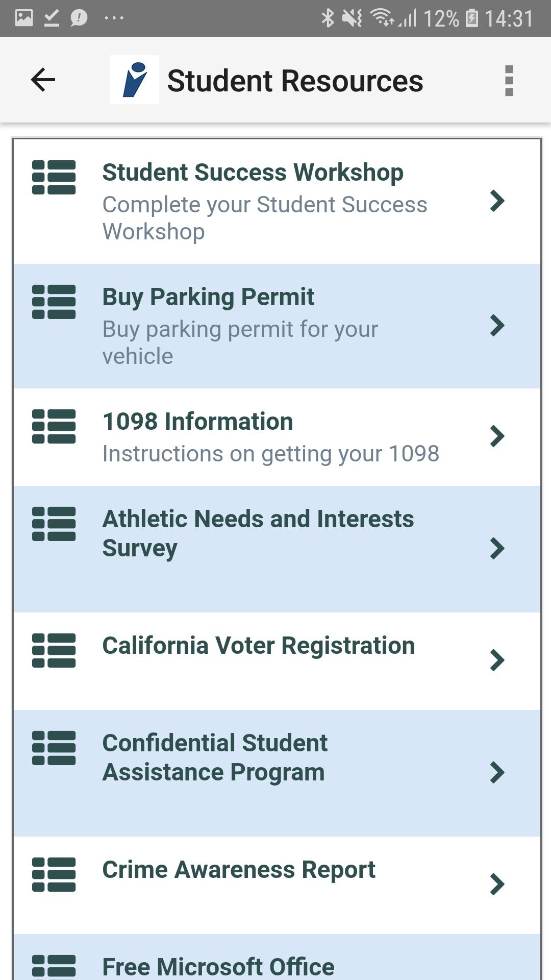551x980 pixels.
Task: Tap list icon beside Buy Parking Permit
Action: pyautogui.click(x=54, y=302)
